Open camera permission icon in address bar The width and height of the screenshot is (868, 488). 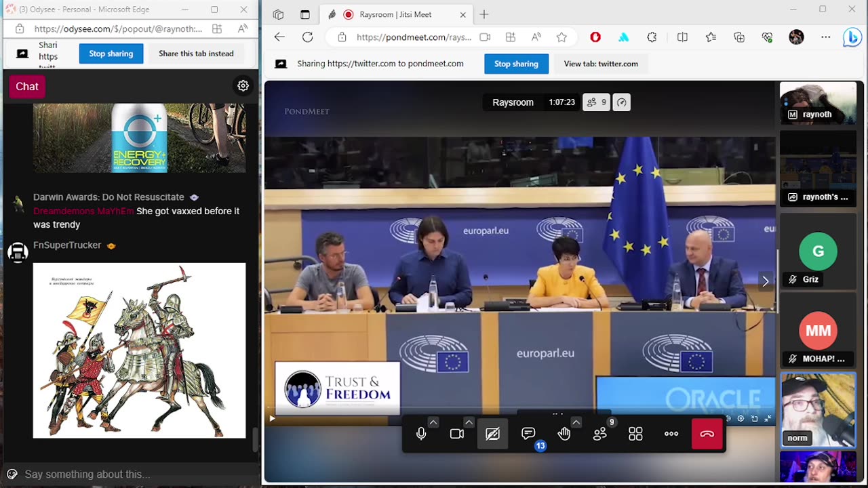[485, 37]
